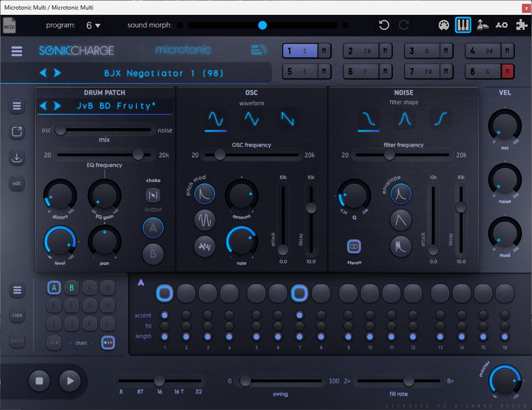Image resolution: width=532 pixels, height=410 pixels.
Task: Open the main hamburger menu near Sonic Charge logo
Action: pyautogui.click(x=17, y=51)
